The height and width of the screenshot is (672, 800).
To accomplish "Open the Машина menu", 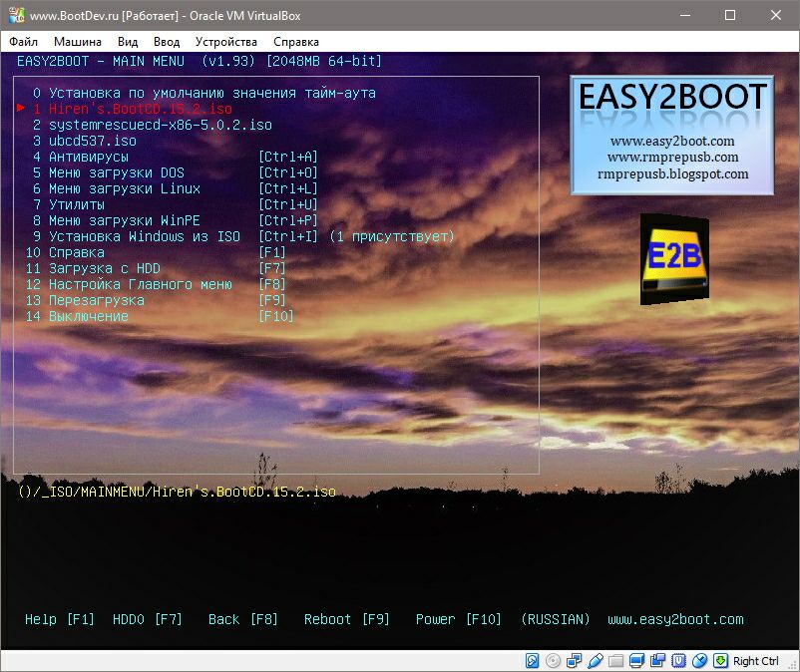I will click(x=78, y=42).
